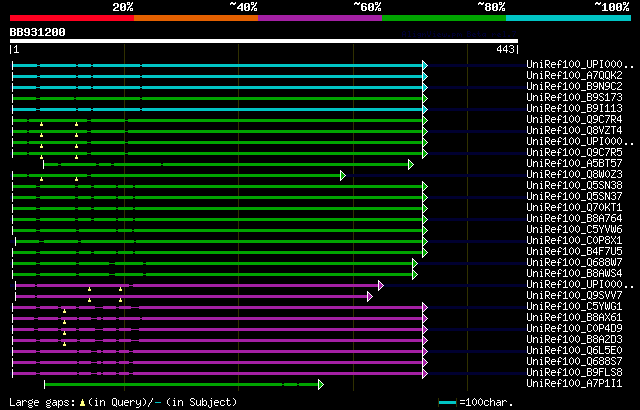
Task: Click the cyan 100char scale bar in legend
Action: point(447,403)
